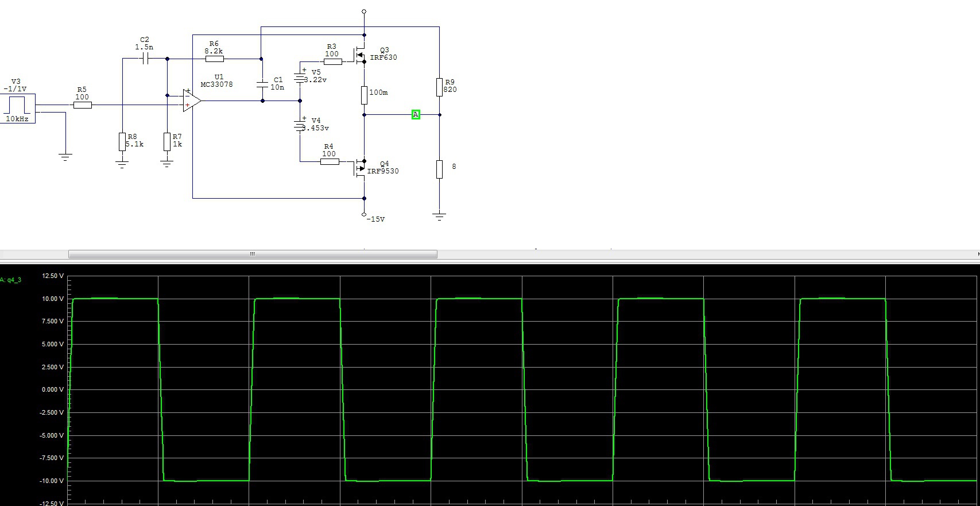Select the U1 op-amp symbol
980x506 pixels.
(192, 100)
